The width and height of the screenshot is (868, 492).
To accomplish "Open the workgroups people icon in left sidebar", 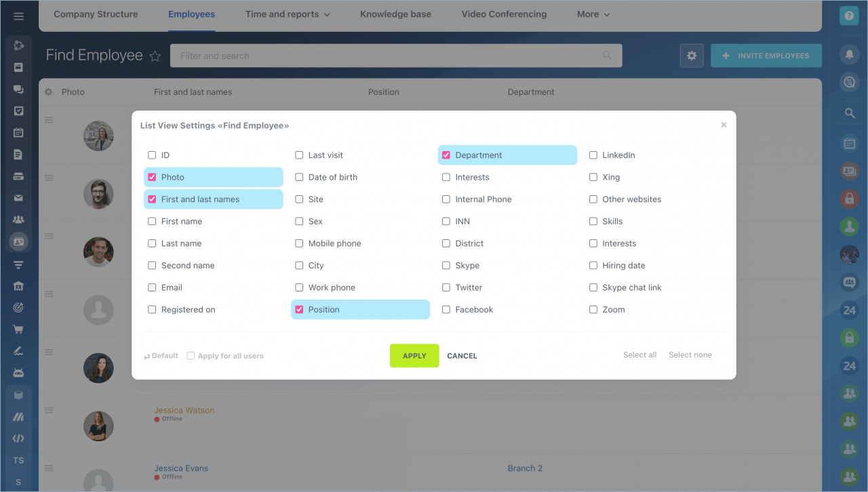I will [18, 220].
